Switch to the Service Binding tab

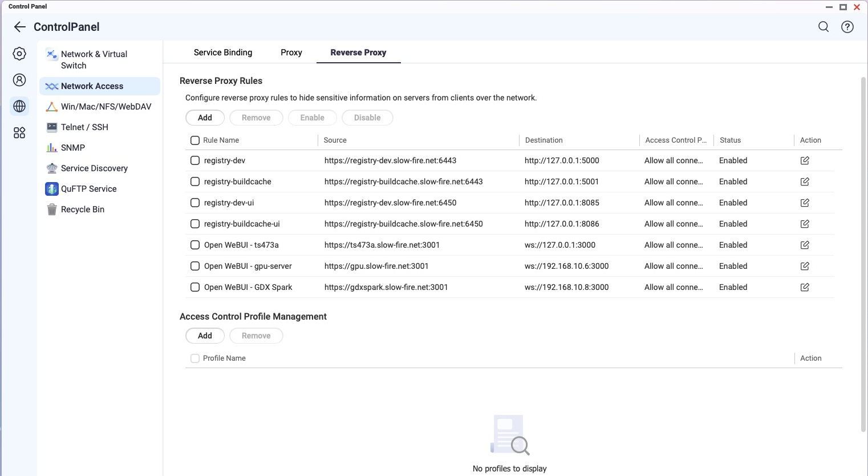click(x=223, y=53)
